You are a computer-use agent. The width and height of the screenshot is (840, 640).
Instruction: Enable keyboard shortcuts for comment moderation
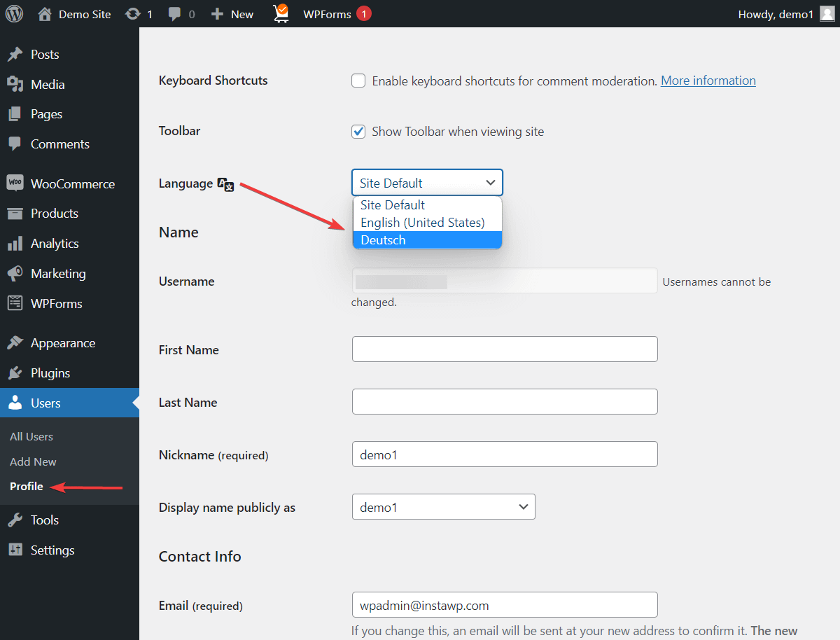coord(358,81)
